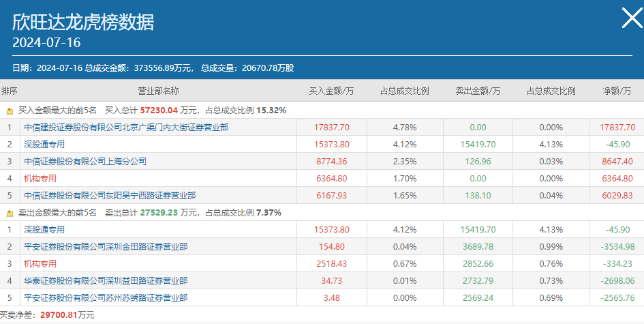Select the buy amount 6167.93 cell
This screenshot has width=644, height=324.
pyautogui.click(x=332, y=196)
